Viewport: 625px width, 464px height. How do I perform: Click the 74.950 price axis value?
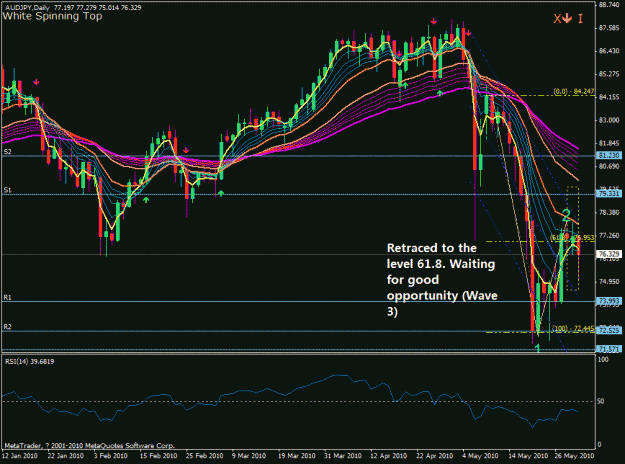[x=609, y=281]
